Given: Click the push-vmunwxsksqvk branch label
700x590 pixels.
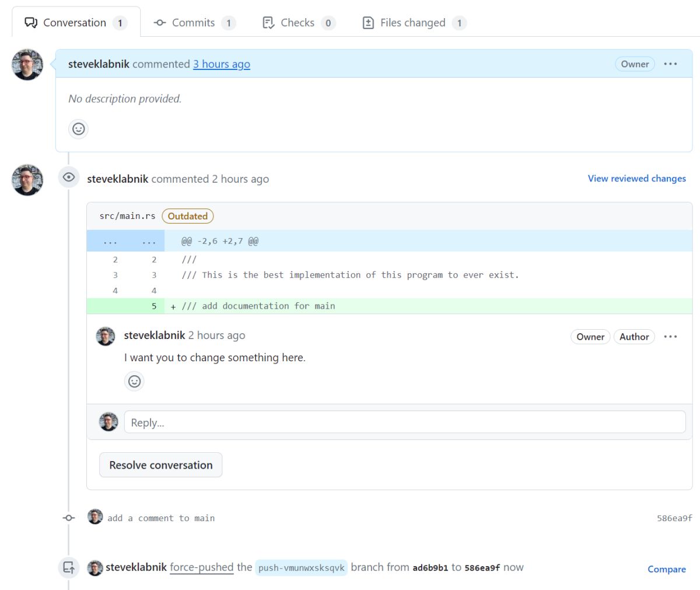Looking at the screenshot, I should pyautogui.click(x=301, y=568).
